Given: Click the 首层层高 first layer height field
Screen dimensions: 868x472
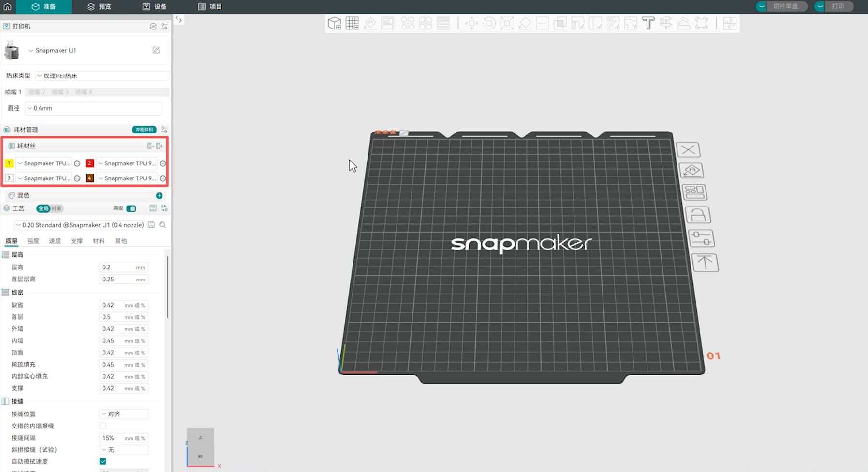Looking at the screenshot, I should pyautogui.click(x=124, y=280).
